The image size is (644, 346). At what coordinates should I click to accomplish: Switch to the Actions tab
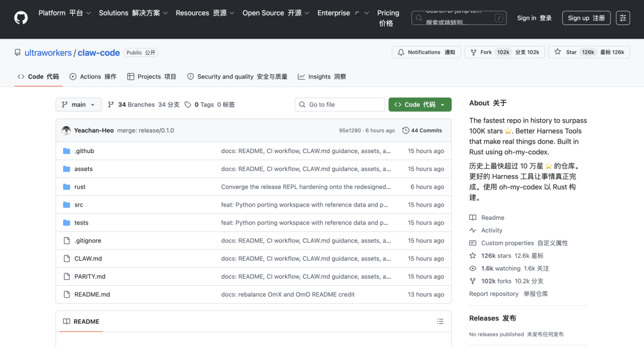[x=93, y=77]
